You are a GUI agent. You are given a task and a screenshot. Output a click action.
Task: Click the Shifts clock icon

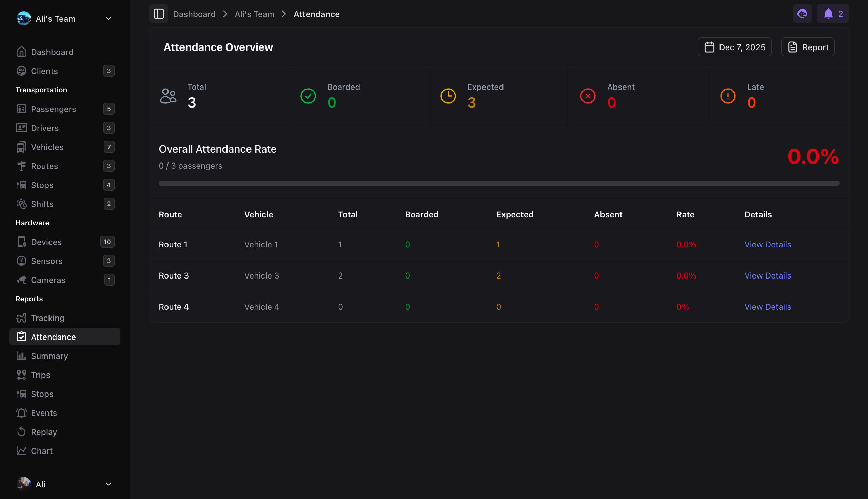21,204
